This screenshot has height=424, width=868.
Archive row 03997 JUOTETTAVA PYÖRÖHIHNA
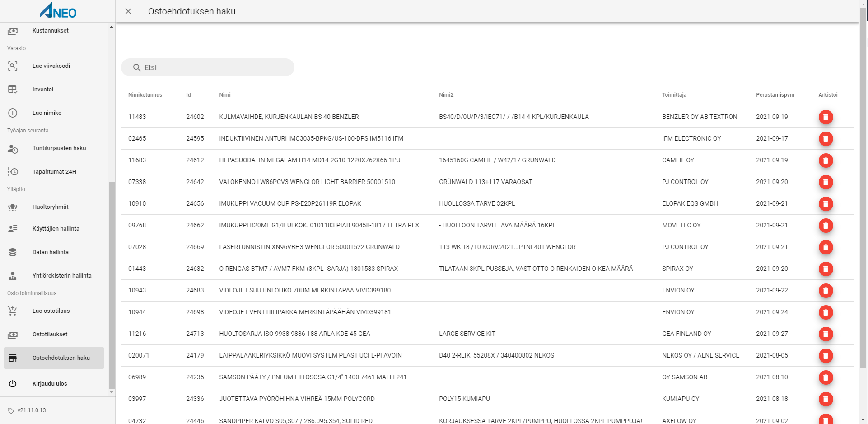click(x=826, y=399)
